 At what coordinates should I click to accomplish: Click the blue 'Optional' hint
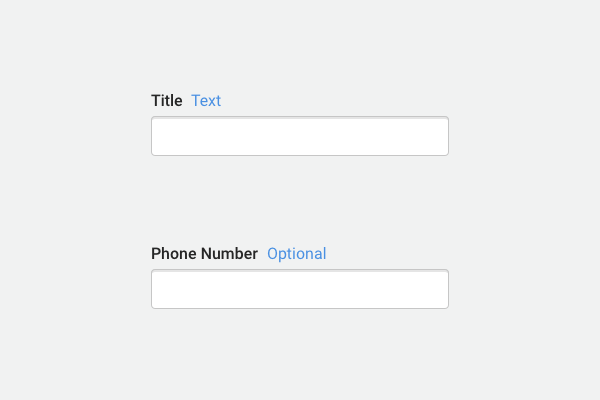(x=296, y=253)
